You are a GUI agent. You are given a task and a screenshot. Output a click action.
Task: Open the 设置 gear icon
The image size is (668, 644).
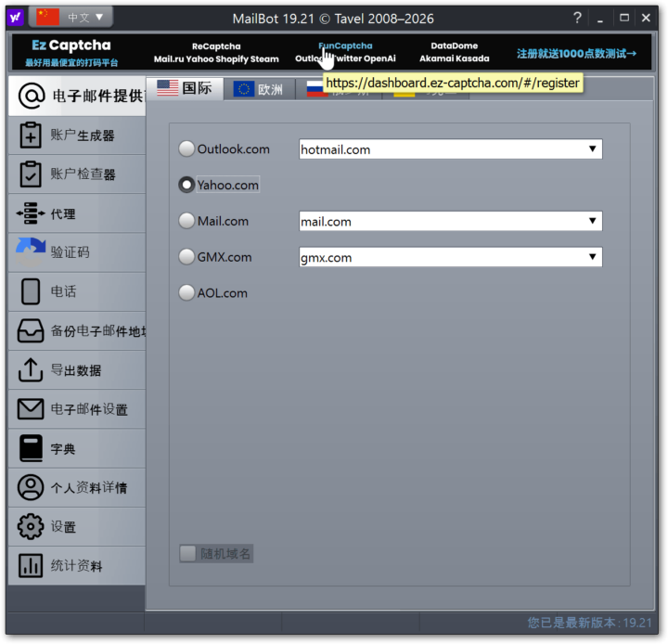point(31,527)
